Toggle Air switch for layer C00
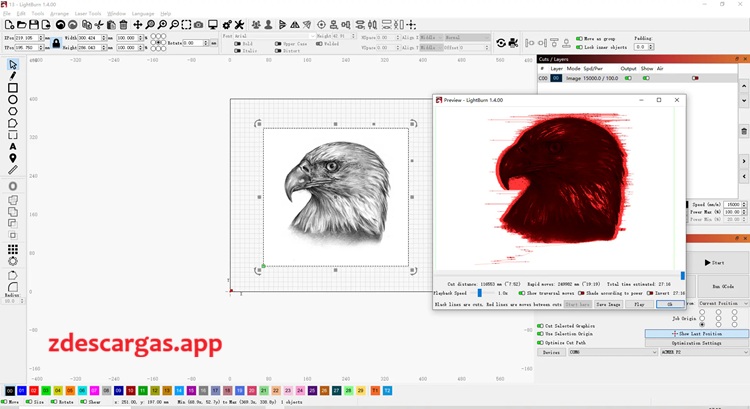 coord(695,78)
